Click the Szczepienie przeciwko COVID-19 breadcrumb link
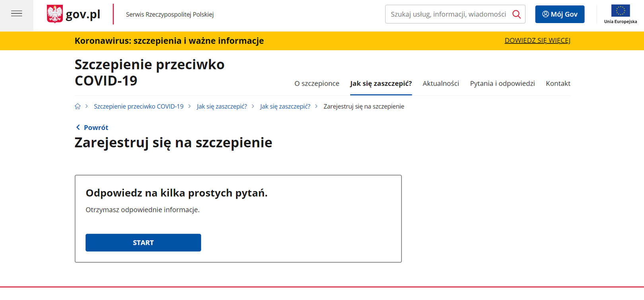This screenshot has height=300, width=644. point(138,106)
